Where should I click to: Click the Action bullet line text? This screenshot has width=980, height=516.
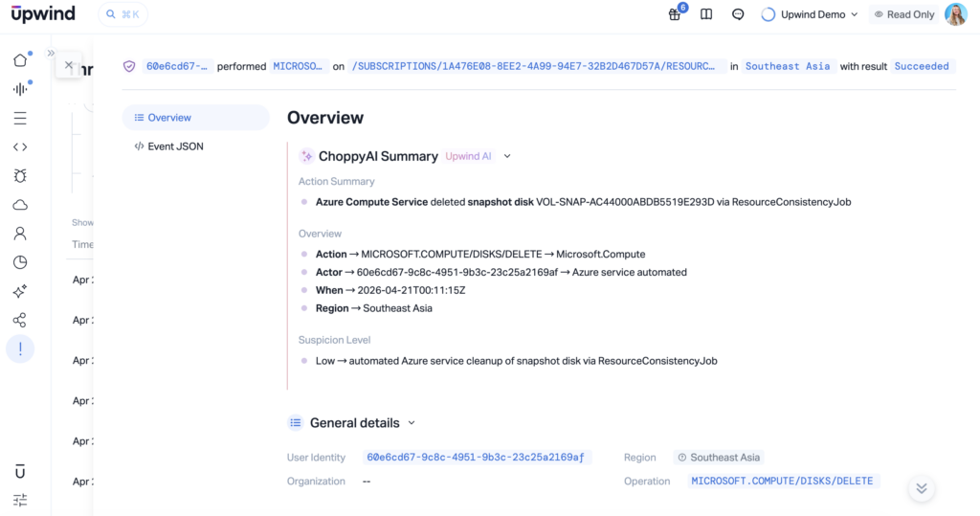[x=480, y=254]
